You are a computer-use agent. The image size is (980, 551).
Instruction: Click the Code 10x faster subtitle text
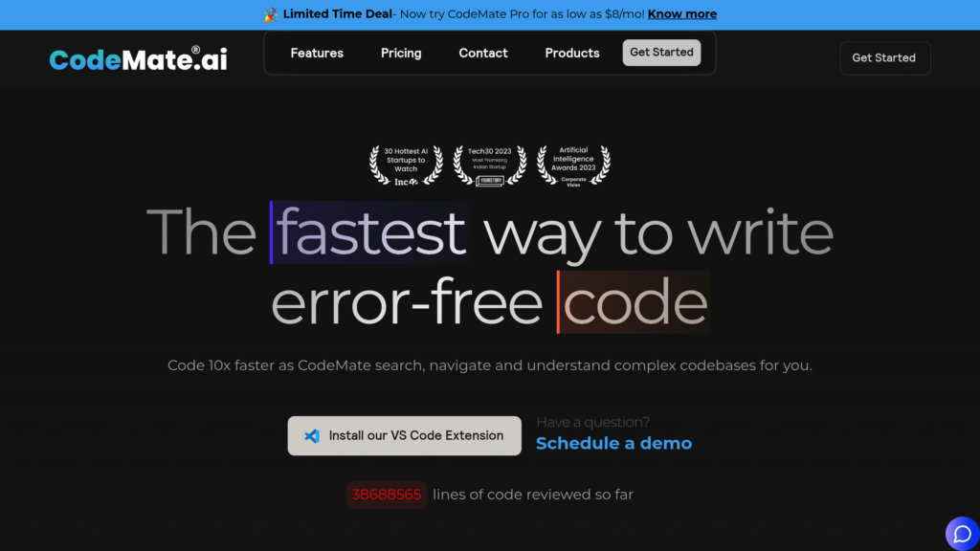(x=490, y=365)
